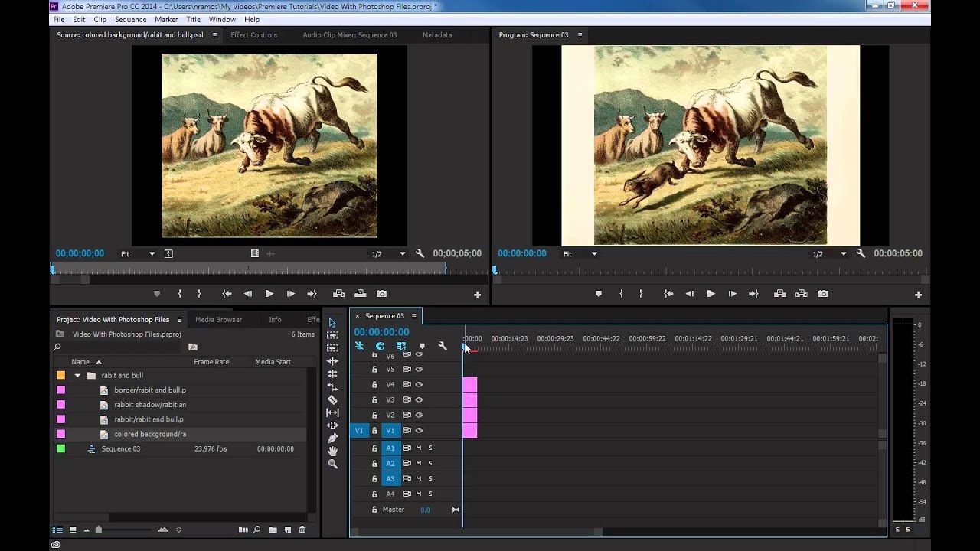Open Sequence 03 timeline panel menu
Image resolution: width=980 pixels, height=551 pixels.
(413, 316)
